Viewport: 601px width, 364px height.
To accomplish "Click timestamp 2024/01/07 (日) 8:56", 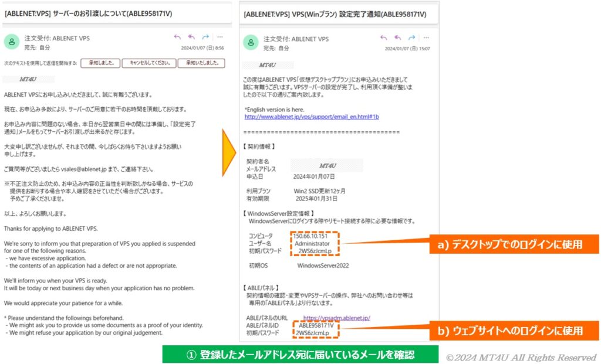I will tap(202, 48).
